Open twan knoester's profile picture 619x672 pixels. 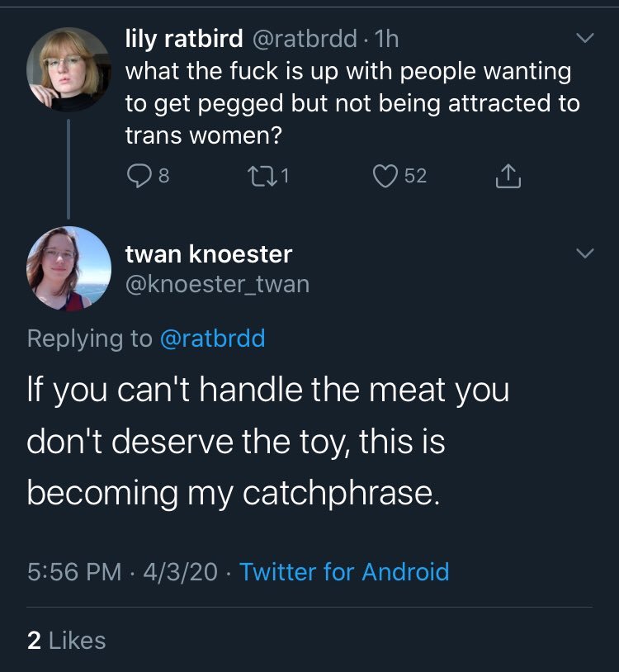click(69, 268)
